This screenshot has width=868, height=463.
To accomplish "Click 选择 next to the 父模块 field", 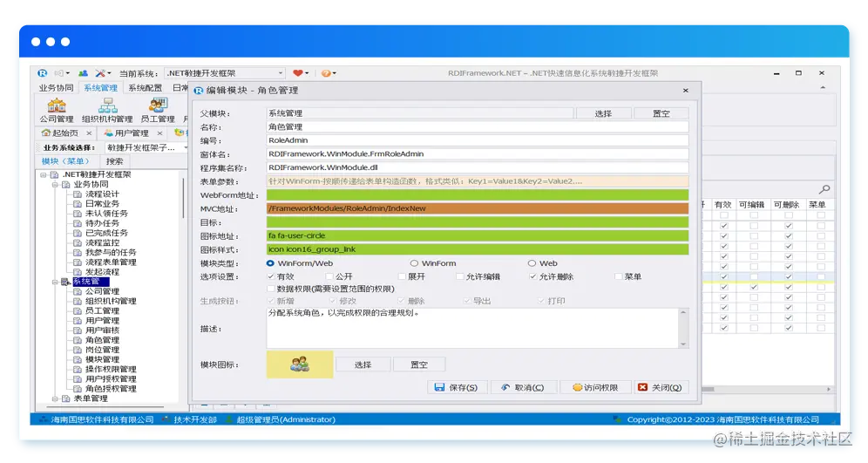I will coord(603,113).
